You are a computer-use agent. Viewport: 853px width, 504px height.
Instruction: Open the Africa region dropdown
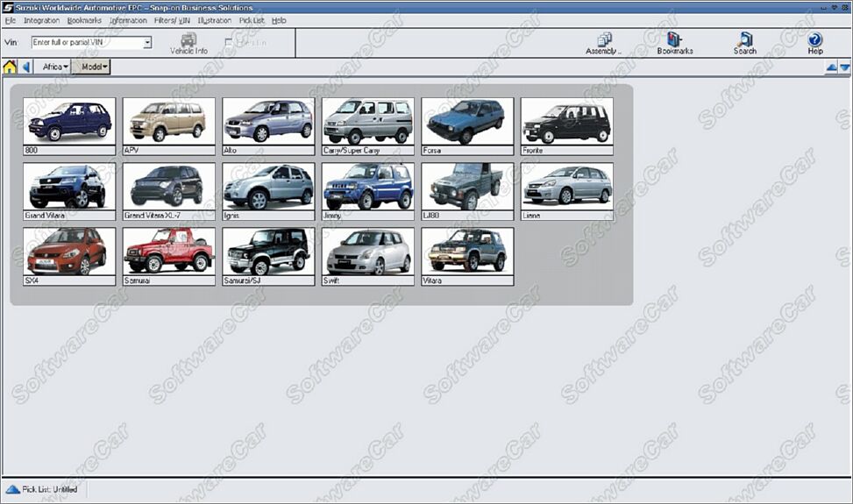pos(55,67)
